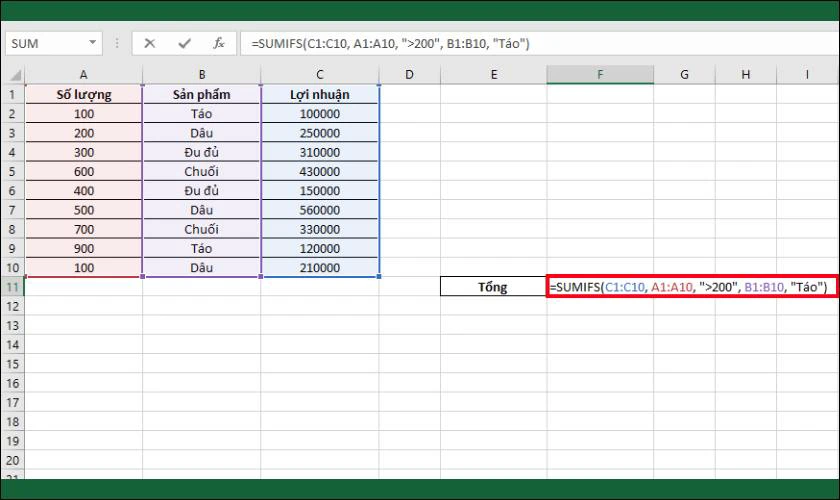Select column D header
840x500 pixels.
pos(409,75)
